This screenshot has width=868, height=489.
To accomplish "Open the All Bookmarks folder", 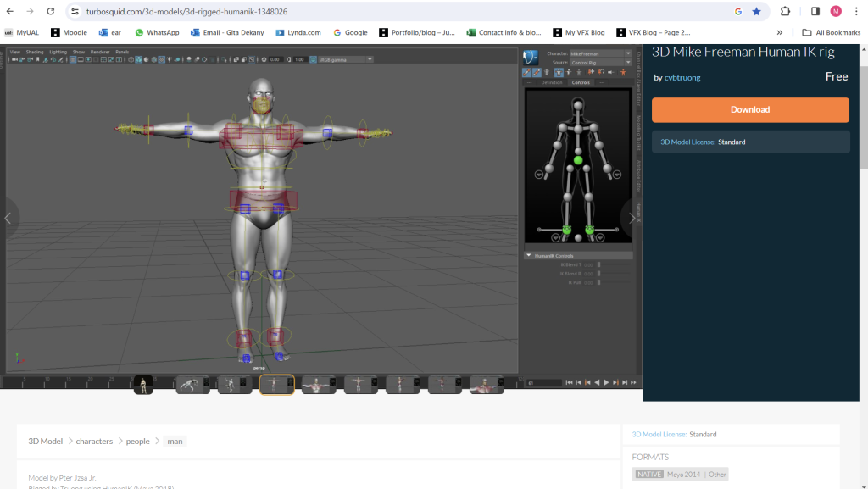I will (x=832, y=32).
